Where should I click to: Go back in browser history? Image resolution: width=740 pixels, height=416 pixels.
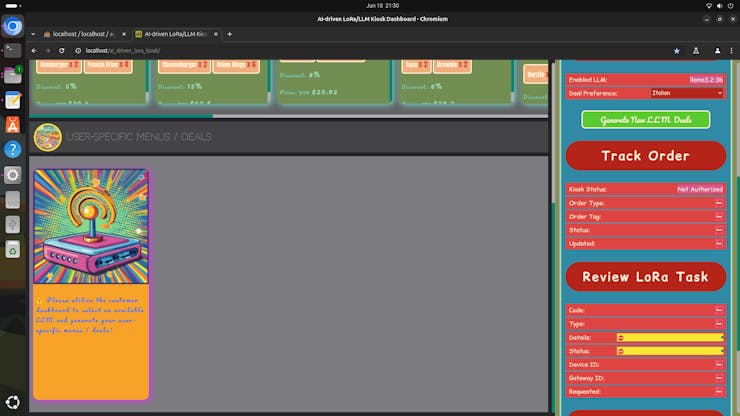click(x=34, y=51)
